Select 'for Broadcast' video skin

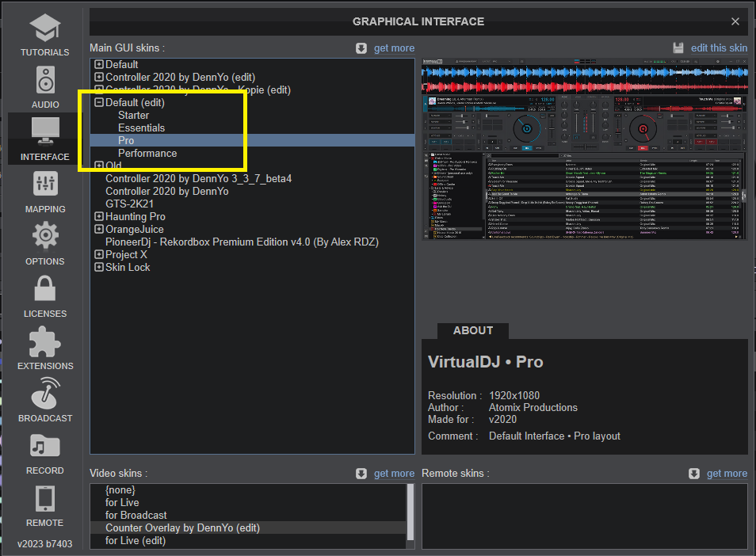(136, 515)
